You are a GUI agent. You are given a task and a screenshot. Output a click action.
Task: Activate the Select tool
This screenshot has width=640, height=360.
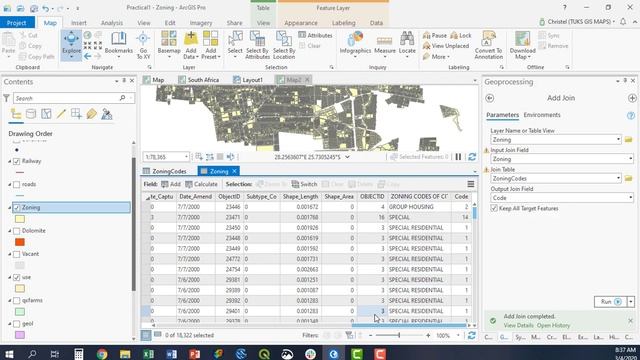tap(235, 44)
